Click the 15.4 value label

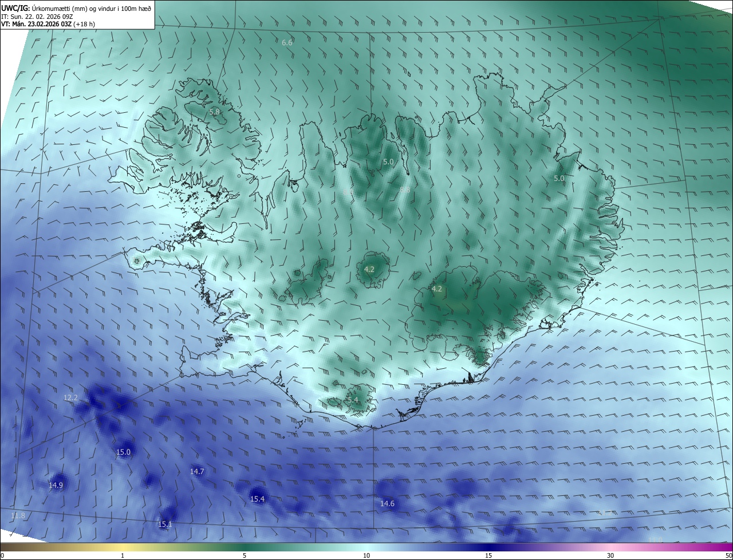point(258,499)
